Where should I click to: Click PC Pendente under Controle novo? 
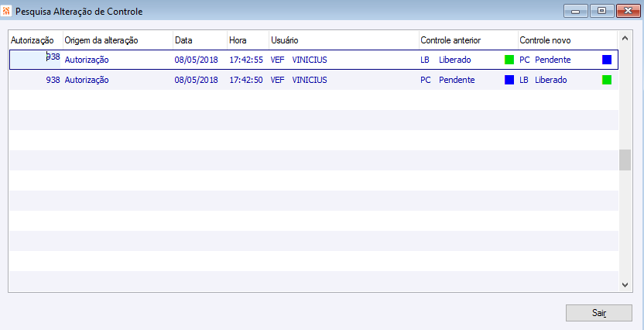[x=545, y=60]
